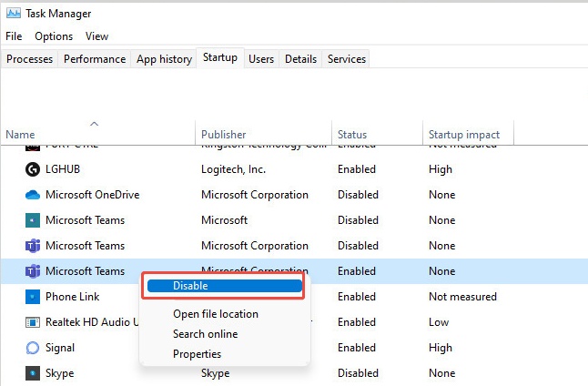Switch to the Processes tab
The width and height of the screenshot is (588, 386).
[x=30, y=59]
